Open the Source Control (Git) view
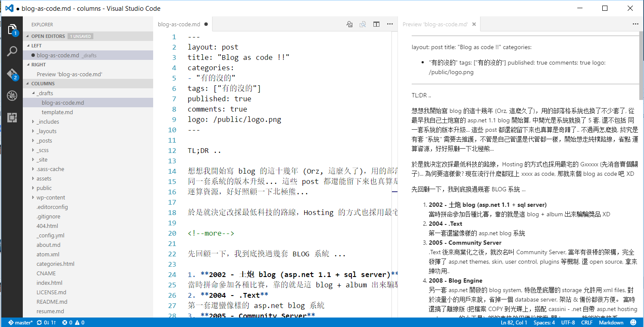644x327 pixels. pyautogui.click(x=12, y=74)
